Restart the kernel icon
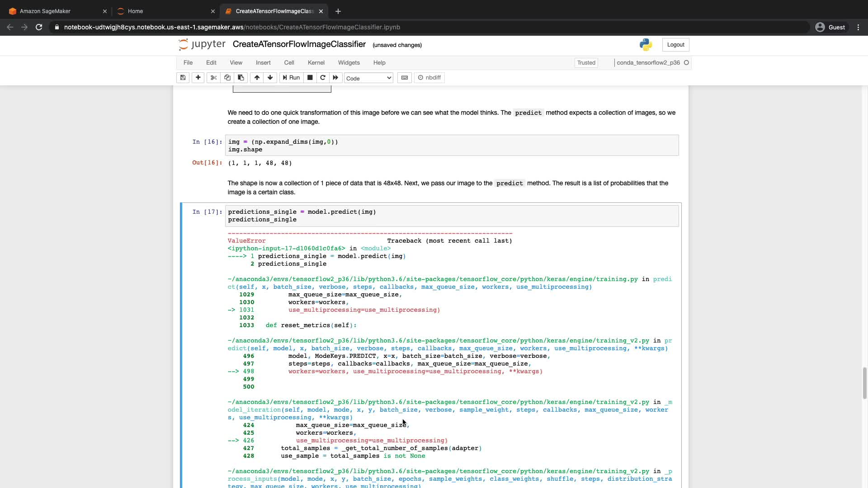The height and width of the screenshot is (488, 868). tap(323, 78)
